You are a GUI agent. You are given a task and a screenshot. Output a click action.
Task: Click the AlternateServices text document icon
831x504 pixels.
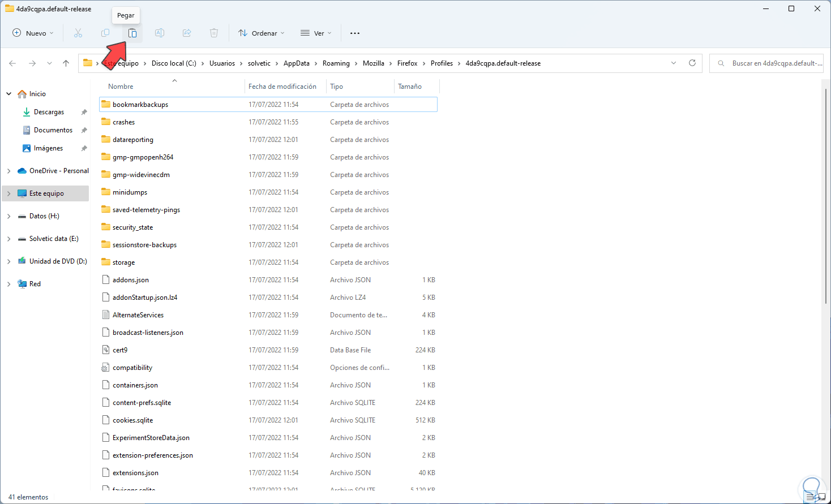(x=106, y=315)
